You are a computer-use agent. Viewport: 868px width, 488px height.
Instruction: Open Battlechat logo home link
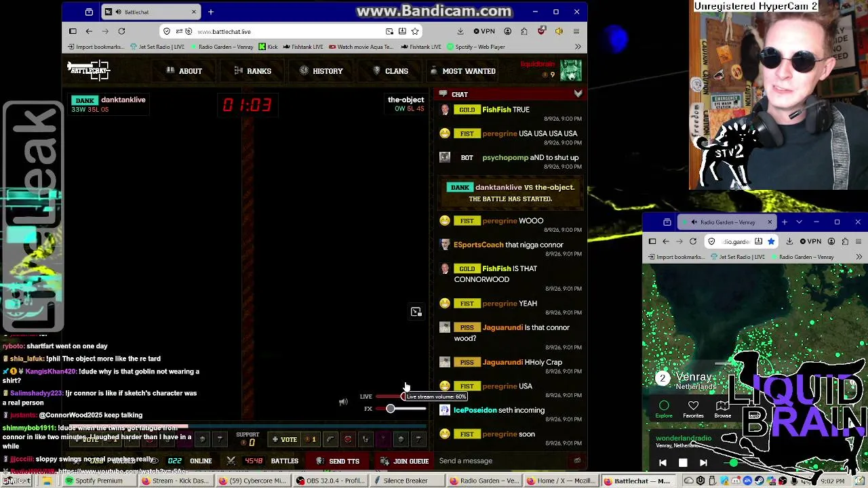tap(88, 70)
